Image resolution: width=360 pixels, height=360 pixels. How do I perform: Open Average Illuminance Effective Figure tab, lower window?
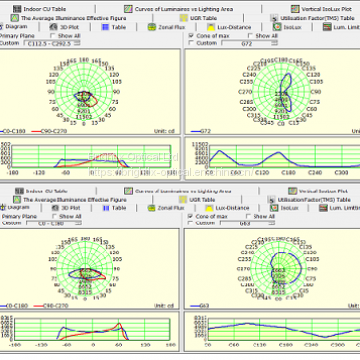pos(70,200)
